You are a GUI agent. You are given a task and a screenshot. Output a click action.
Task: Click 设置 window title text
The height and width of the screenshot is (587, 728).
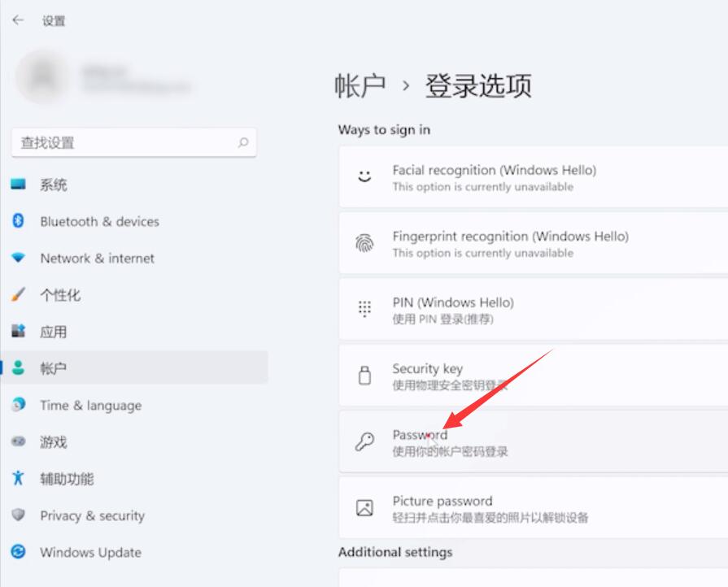[x=54, y=21]
